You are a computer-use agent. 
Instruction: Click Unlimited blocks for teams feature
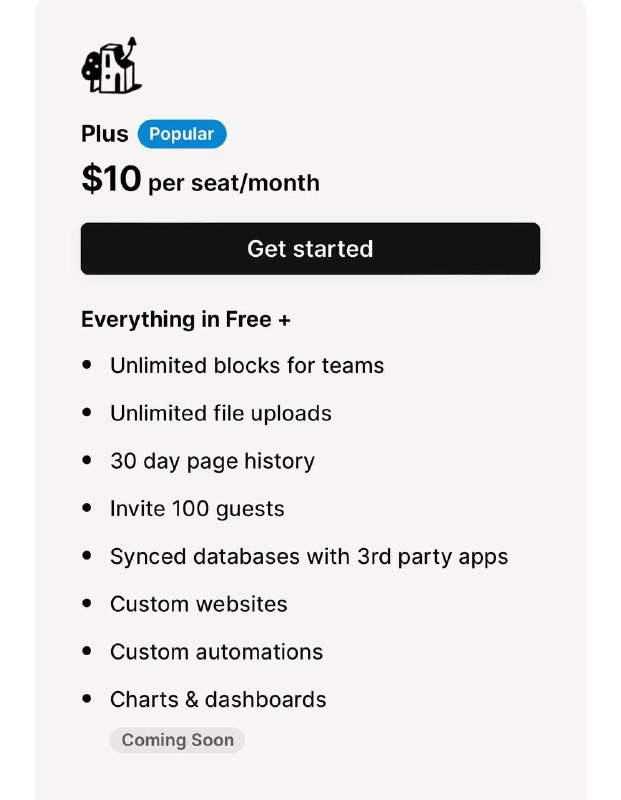click(x=247, y=366)
